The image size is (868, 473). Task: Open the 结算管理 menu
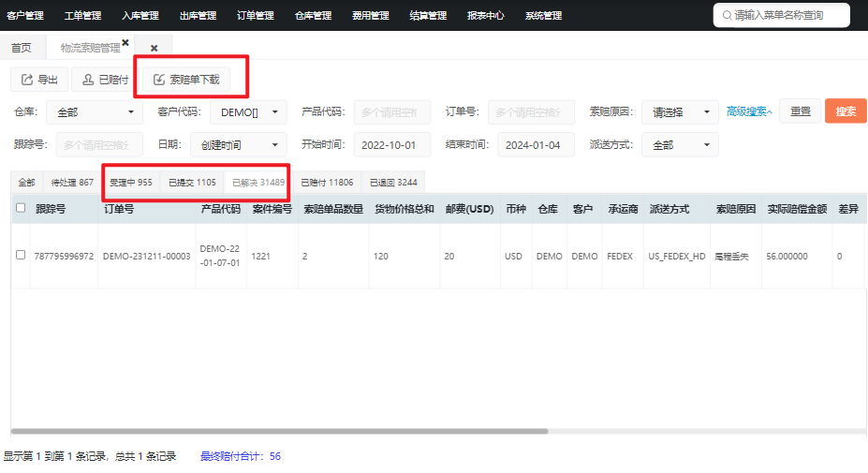pos(428,16)
